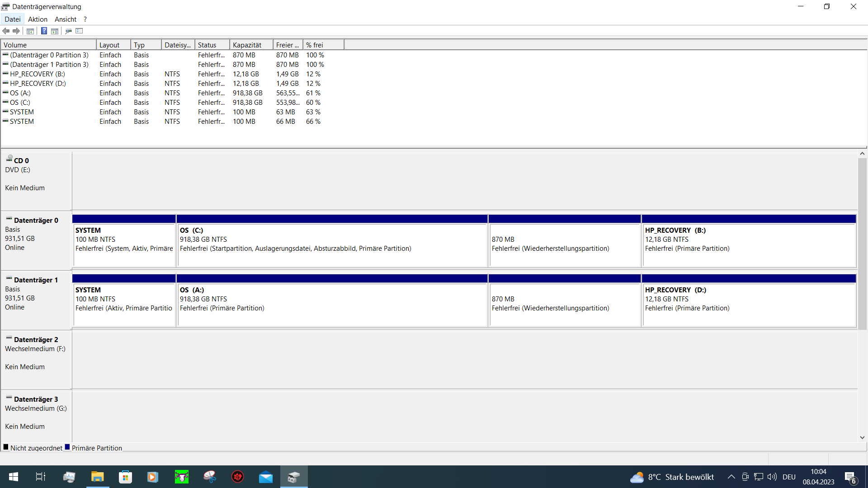
Task: Open the Aktion menu
Action: click(x=38, y=19)
